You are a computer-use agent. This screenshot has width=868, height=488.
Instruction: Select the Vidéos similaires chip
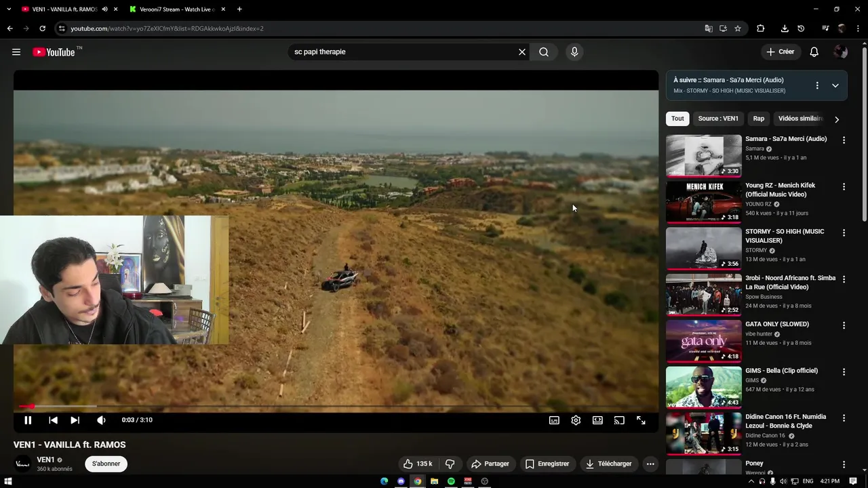click(800, 119)
